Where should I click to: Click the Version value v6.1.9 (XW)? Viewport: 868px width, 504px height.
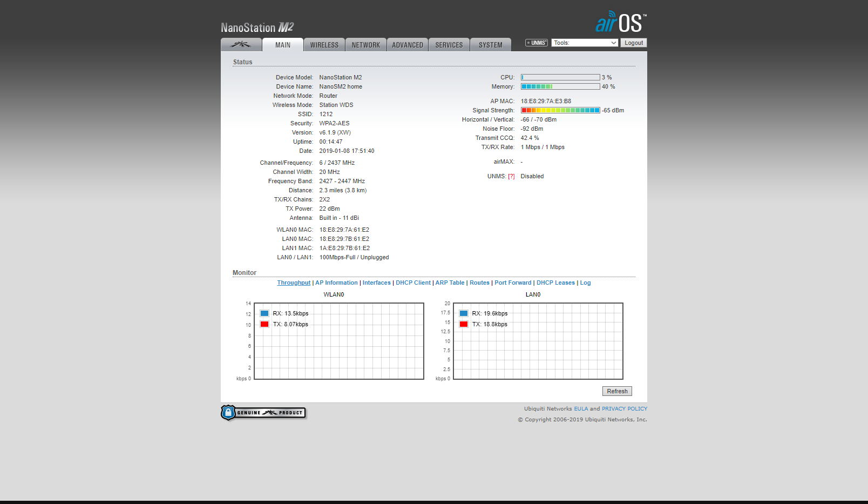coord(335,132)
